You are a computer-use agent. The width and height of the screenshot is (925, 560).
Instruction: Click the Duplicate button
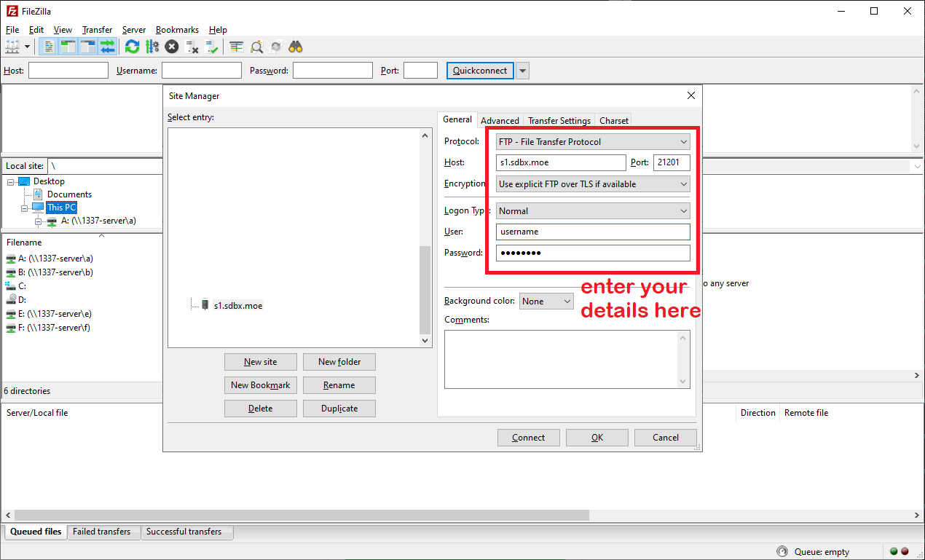pos(339,409)
